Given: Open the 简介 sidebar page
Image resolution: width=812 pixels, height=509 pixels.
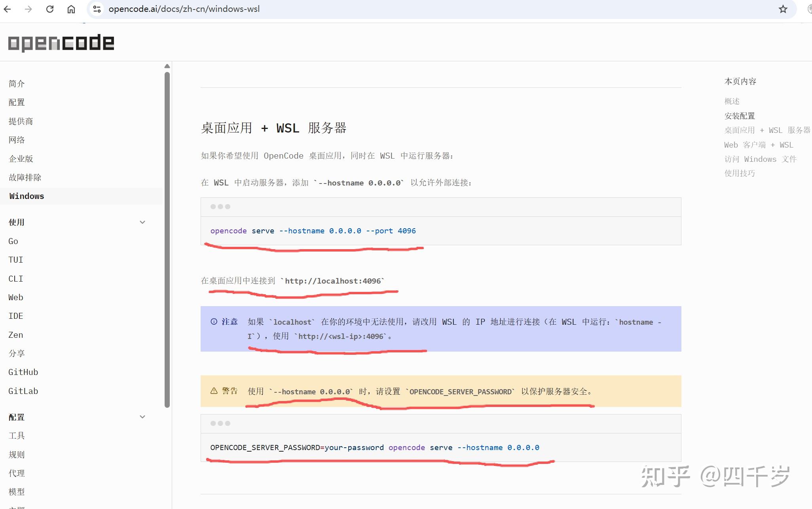Looking at the screenshot, I should click(x=17, y=83).
